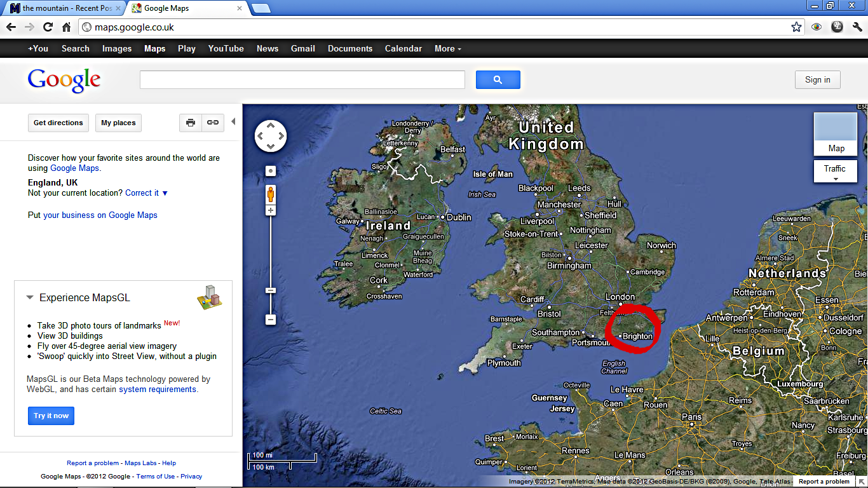Expand the More dropdown menu
Viewport: 868px width, 488px height.
tap(448, 48)
